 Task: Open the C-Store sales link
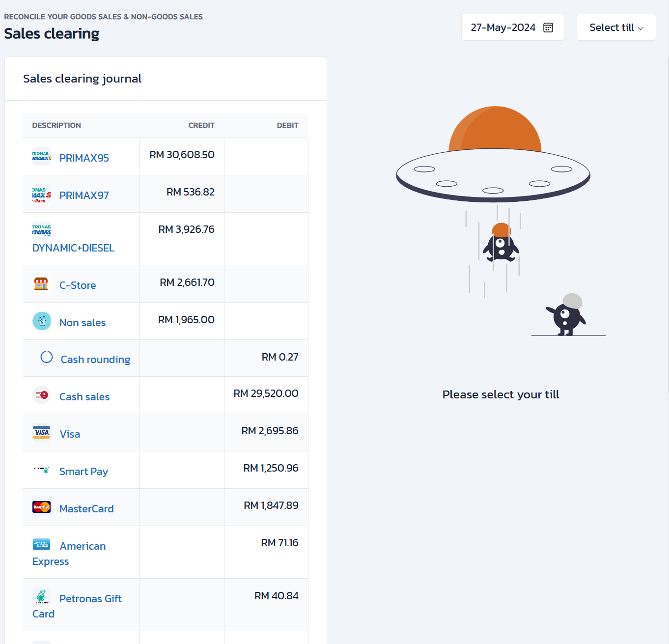[x=78, y=285]
